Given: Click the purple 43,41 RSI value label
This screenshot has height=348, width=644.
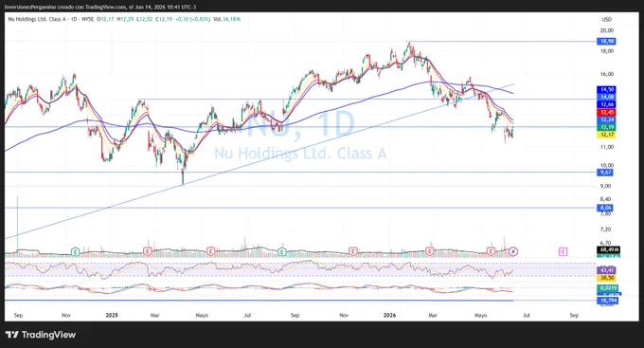Looking at the screenshot, I should (607, 270).
